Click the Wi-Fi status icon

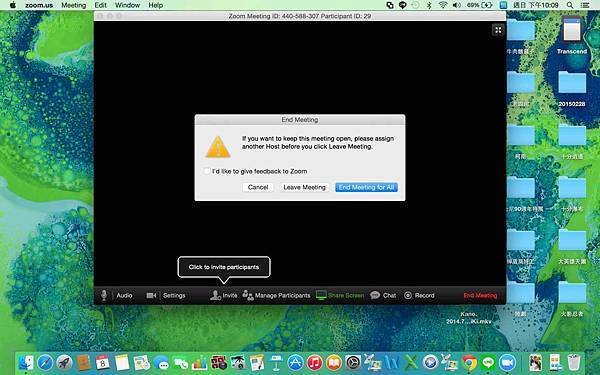443,5
